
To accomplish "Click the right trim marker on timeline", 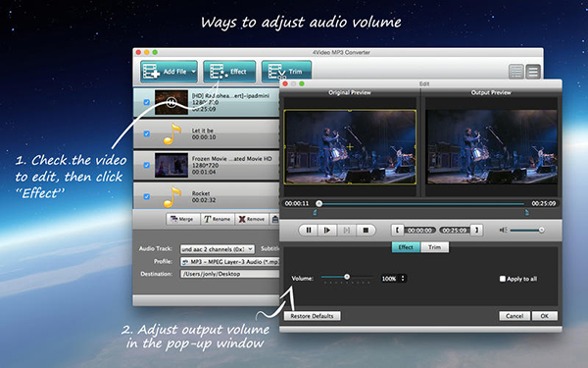I will [x=527, y=213].
